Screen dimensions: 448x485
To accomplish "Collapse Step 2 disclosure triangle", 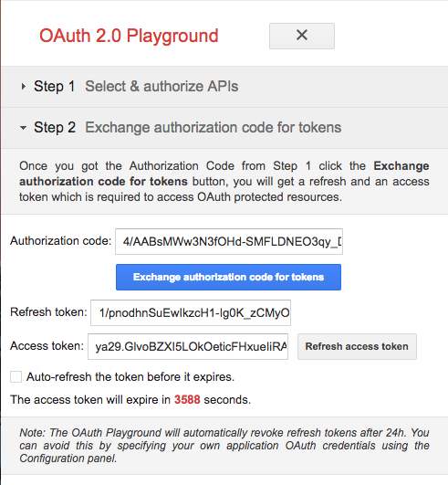I will [x=23, y=128].
